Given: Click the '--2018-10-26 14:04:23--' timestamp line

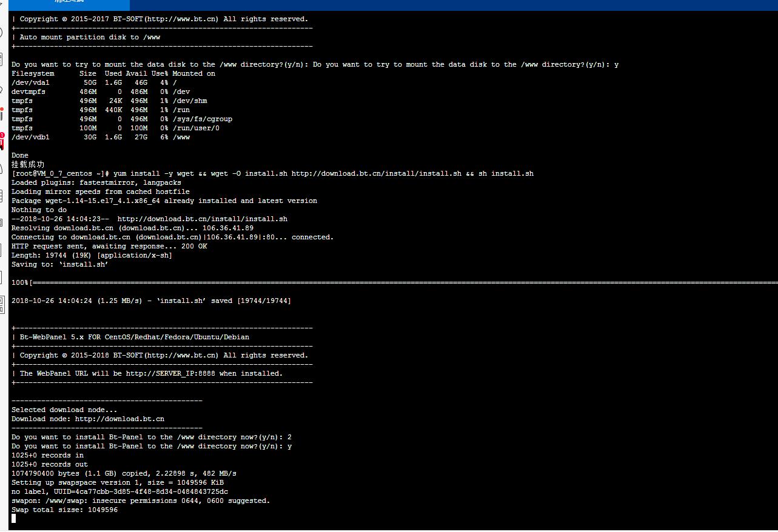Looking at the screenshot, I should point(150,219).
